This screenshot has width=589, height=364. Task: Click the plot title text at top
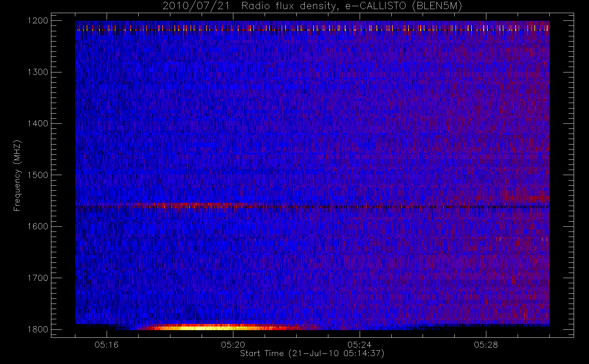(x=312, y=6)
